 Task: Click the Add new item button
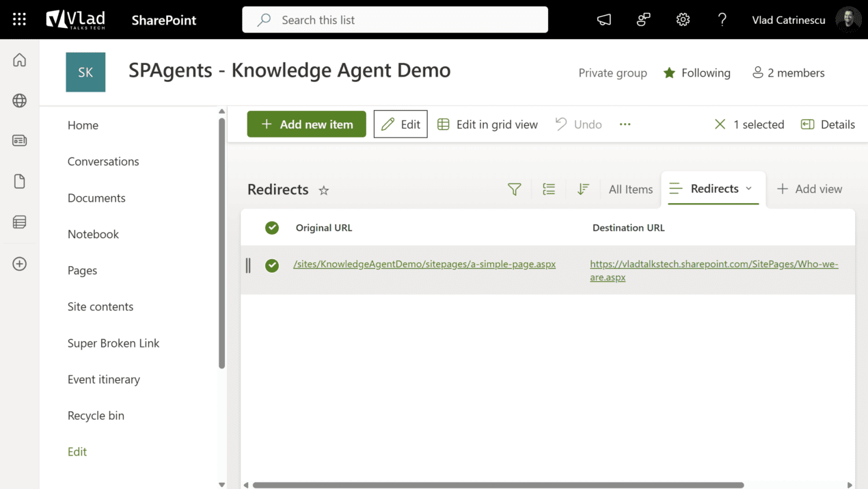click(x=306, y=124)
